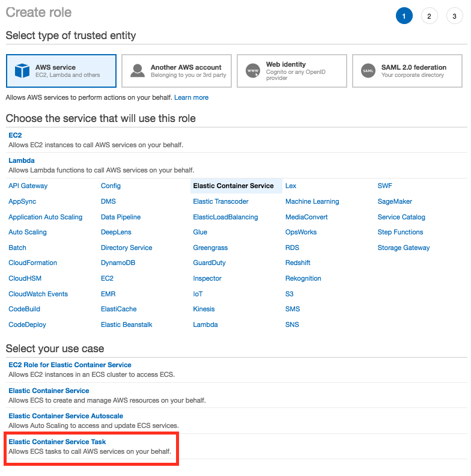Choose CloudWatch Events service
The image size is (471, 476).
pos(38,294)
